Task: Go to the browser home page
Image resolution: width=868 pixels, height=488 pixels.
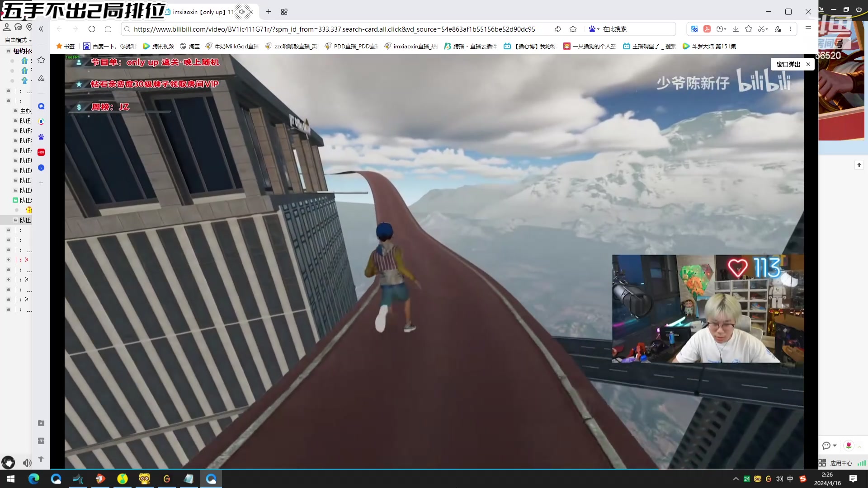Action: point(108,29)
